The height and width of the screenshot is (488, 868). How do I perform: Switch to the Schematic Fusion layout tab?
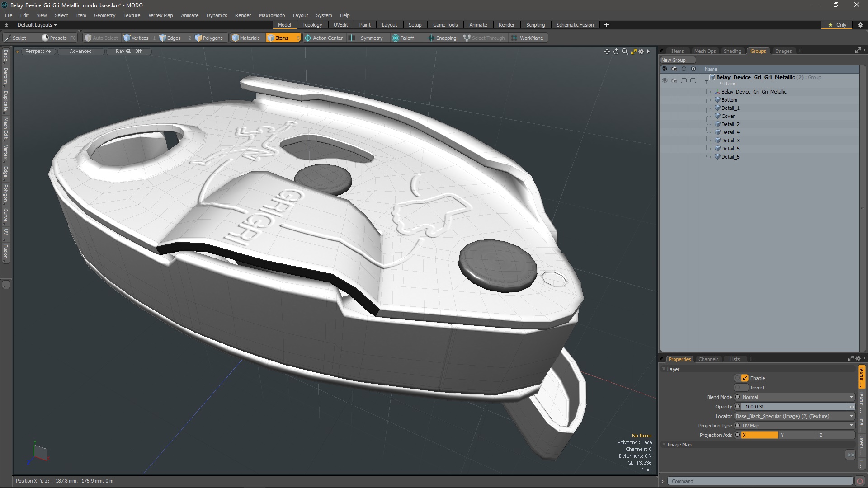point(575,25)
